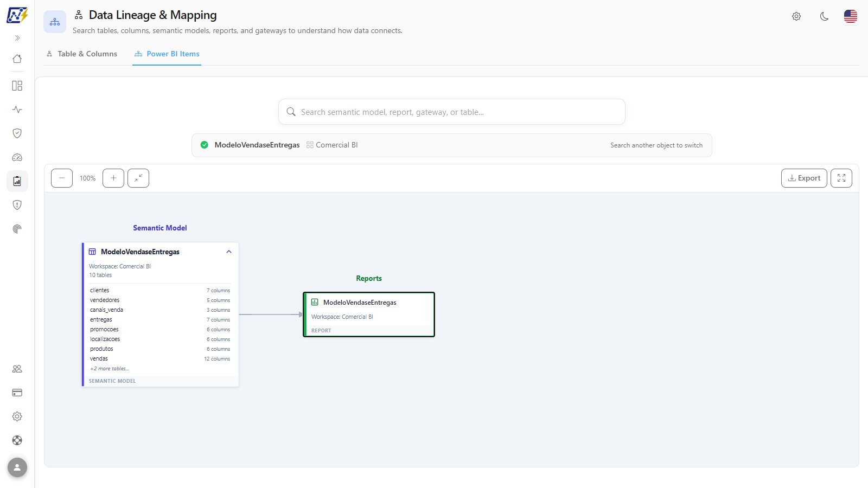This screenshot has height=488, width=868.
Task: Toggle dark mode with moon icon
Action: click(824, 16)
